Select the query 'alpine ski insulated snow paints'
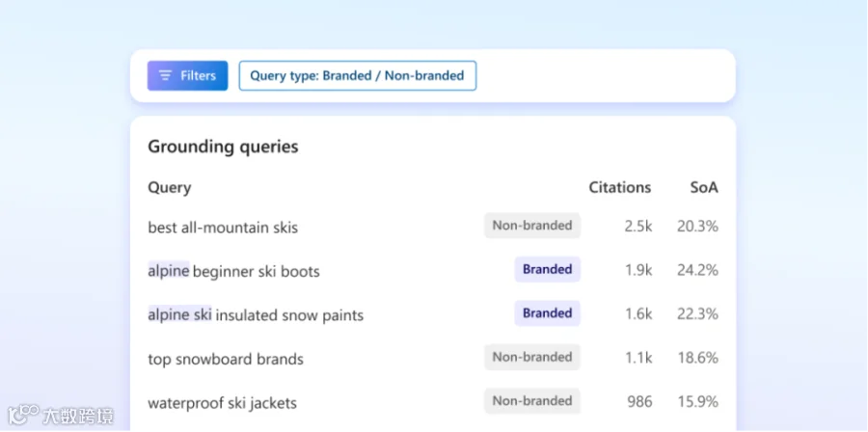 (x=256, y=315)
